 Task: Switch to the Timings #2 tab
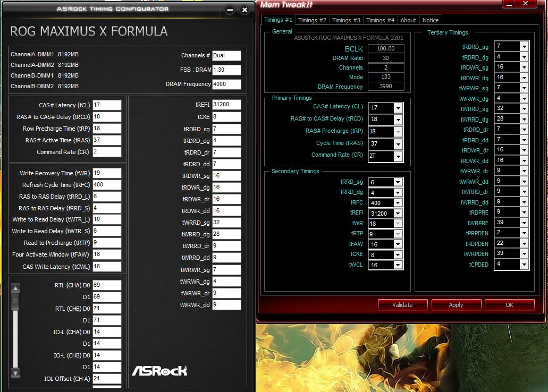(312, 20)
